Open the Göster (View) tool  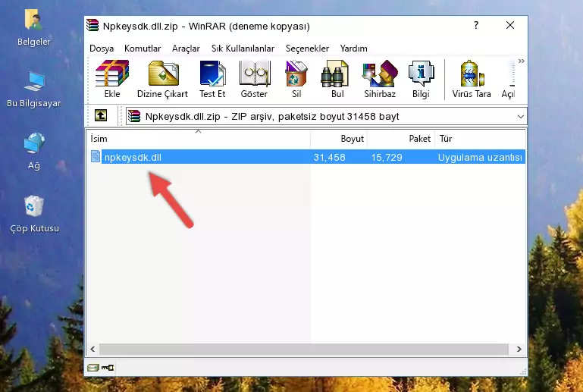click(x=254, y=79)
